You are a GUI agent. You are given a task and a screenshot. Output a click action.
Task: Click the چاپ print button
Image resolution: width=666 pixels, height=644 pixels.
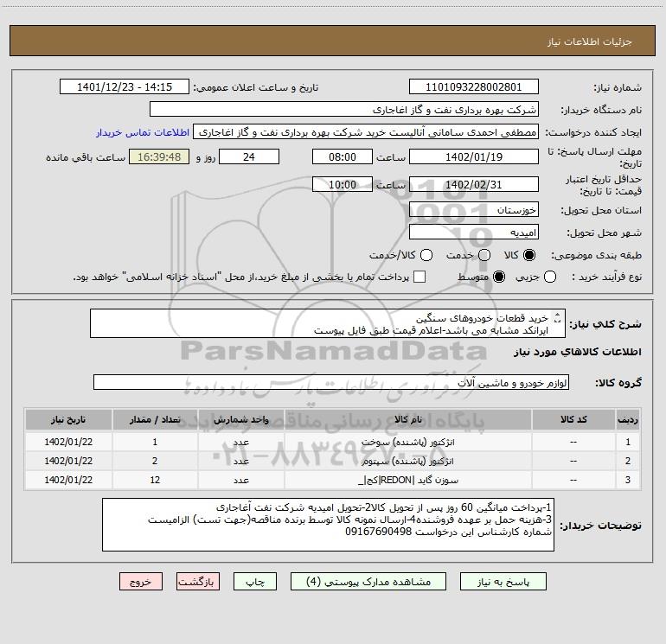(x=255, y=582)
